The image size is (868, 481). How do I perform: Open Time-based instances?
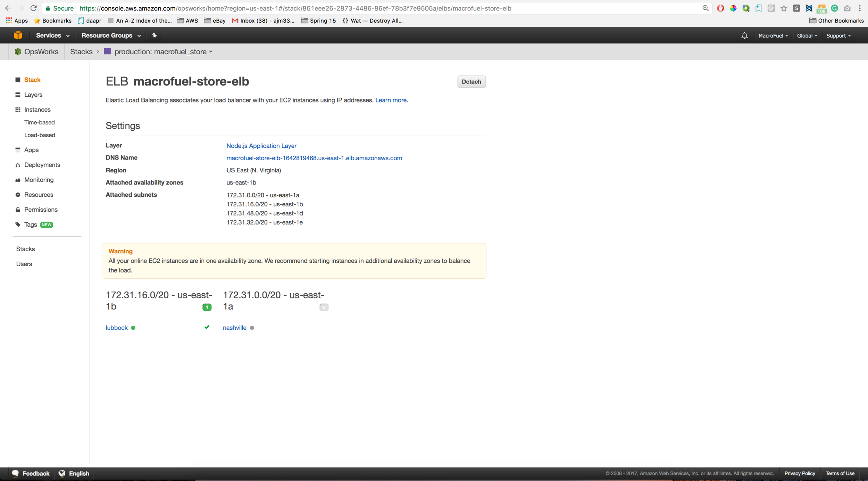[x=40, y=122]
